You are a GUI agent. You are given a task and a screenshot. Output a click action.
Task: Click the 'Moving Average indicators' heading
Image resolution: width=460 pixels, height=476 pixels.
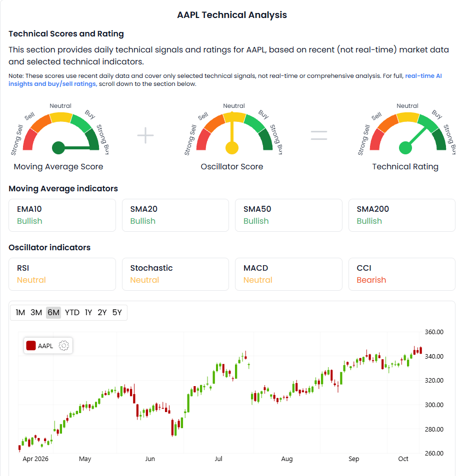click(x=63, y=188)
